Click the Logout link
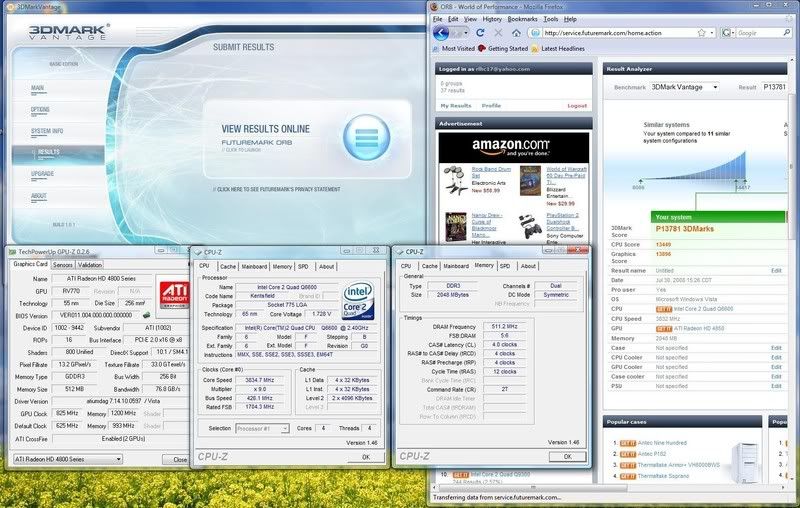The width and height of the screenshot is (800, 508). point(577,106)
